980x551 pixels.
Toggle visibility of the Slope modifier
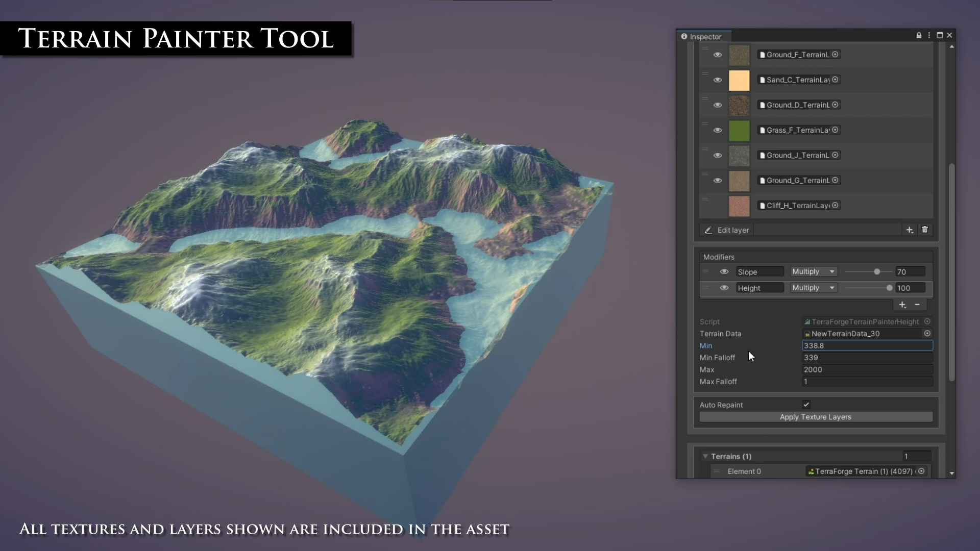tap(724, 271)
